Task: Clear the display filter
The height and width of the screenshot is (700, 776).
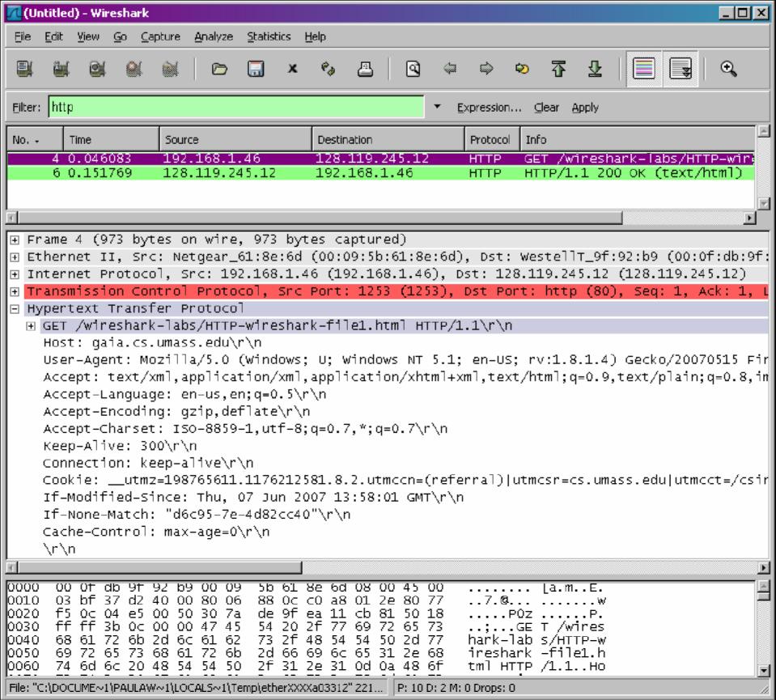Action: 546,108
